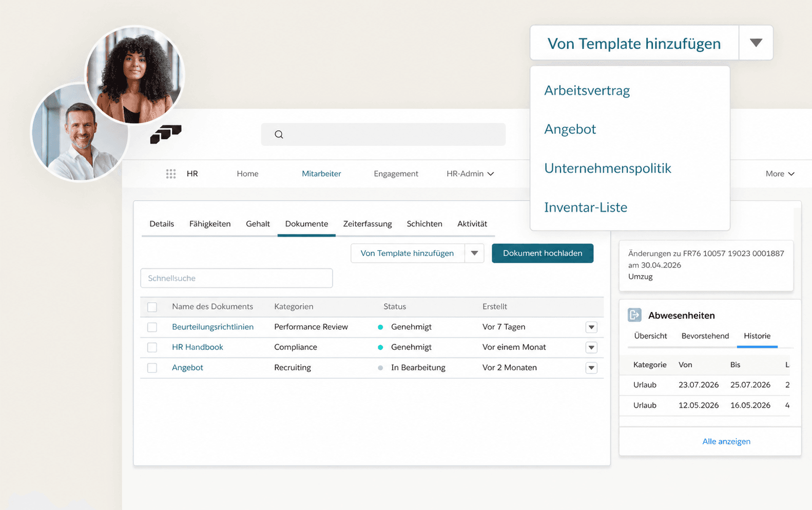The image size is (812, 510).
Task: Click the company logo icon
Action: (x=166, y=134)
